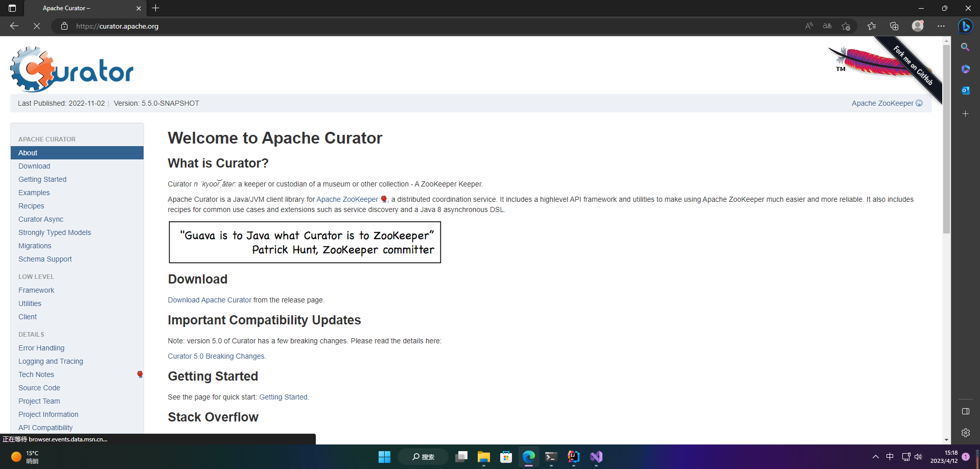This screenshot has width=980, height=469.
Task: Open the browser profile avatar
Action: (x=918, y=26)
